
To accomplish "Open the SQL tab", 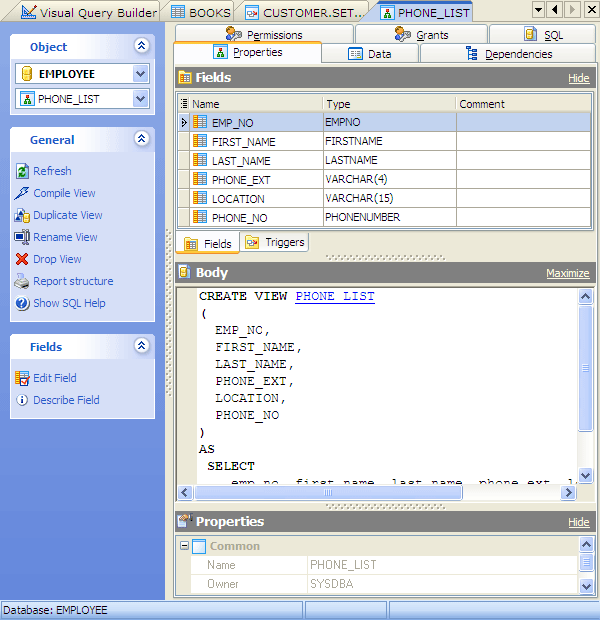I will tap(543, 35).
